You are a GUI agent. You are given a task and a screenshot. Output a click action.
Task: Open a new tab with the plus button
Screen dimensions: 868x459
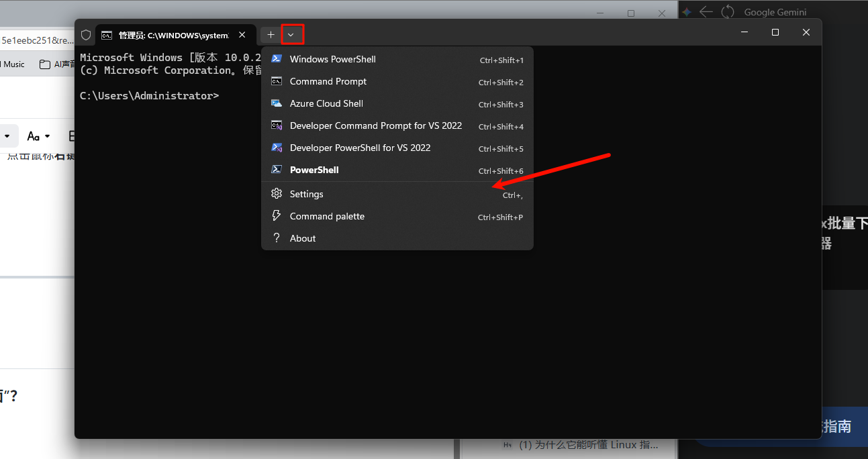point(271,34)
